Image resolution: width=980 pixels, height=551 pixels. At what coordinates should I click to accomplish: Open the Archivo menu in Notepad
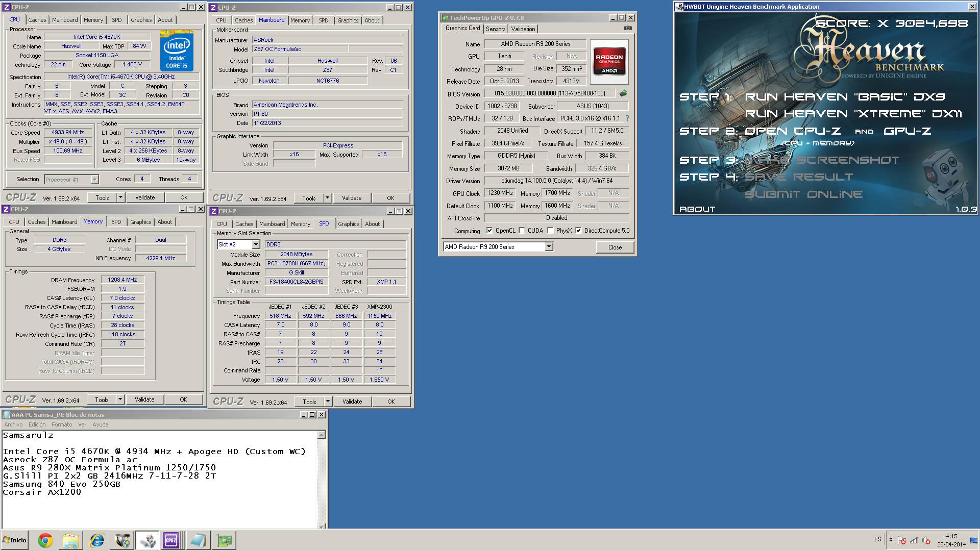coord(13,424)
